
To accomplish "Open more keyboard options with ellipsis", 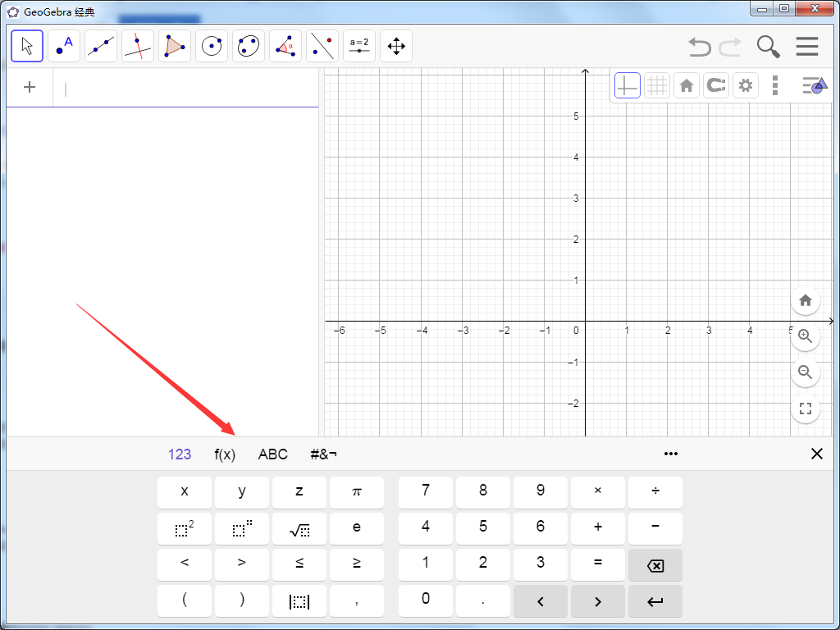I will (x=671, y=454).
